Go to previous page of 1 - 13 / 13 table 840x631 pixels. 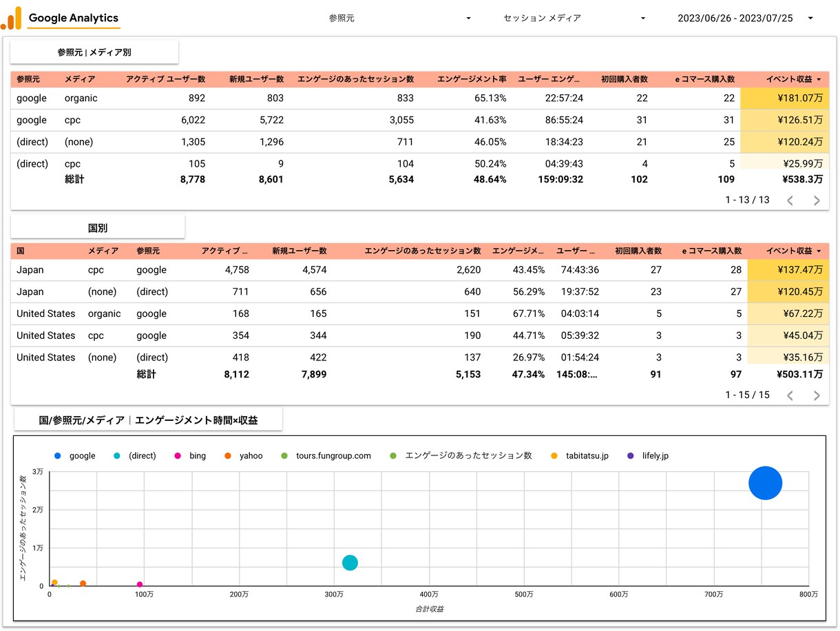tap(790, 200)
